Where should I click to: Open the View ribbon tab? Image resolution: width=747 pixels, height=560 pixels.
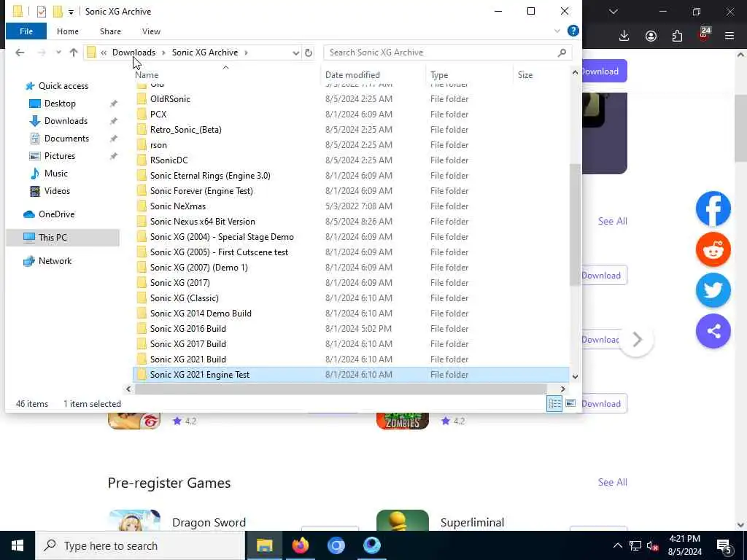pyautogui.click(x=151, y=31)
